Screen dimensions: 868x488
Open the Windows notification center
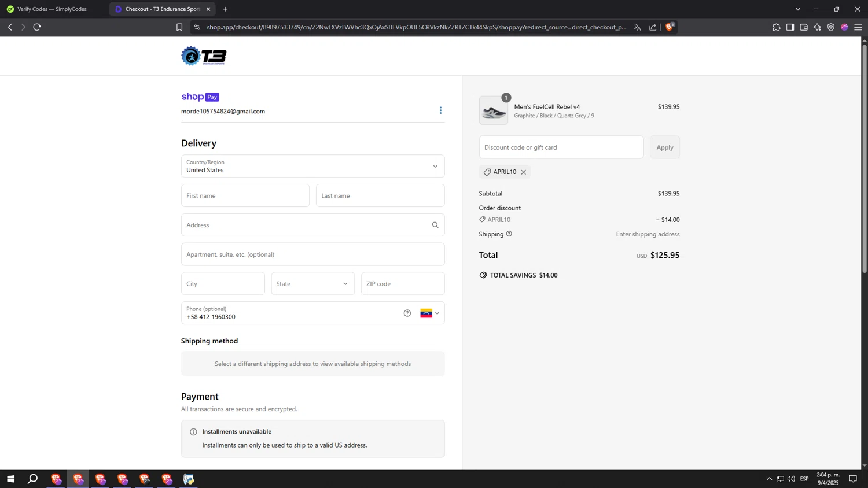point(853,479)
